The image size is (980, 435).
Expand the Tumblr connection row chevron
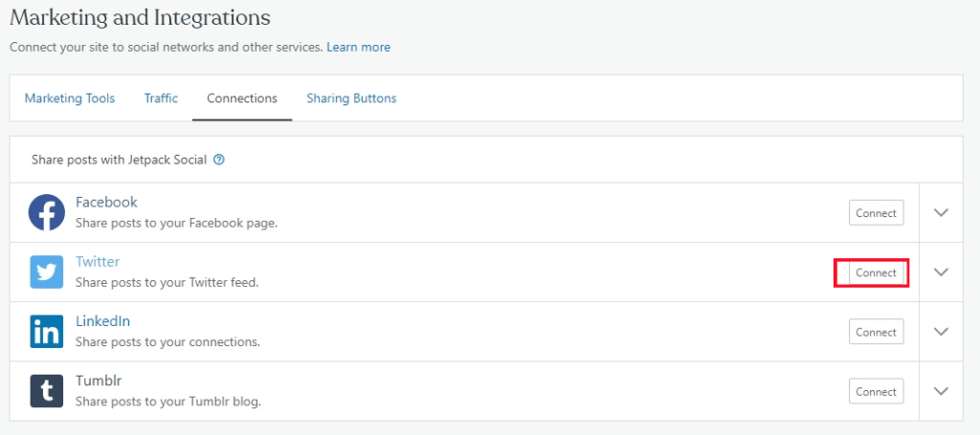941,391
